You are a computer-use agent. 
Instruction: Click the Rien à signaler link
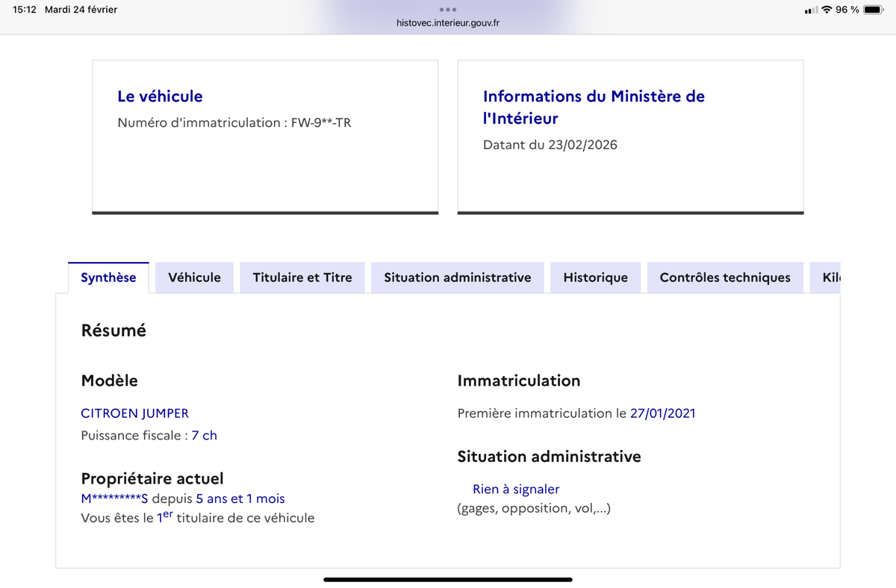(516, 489)
